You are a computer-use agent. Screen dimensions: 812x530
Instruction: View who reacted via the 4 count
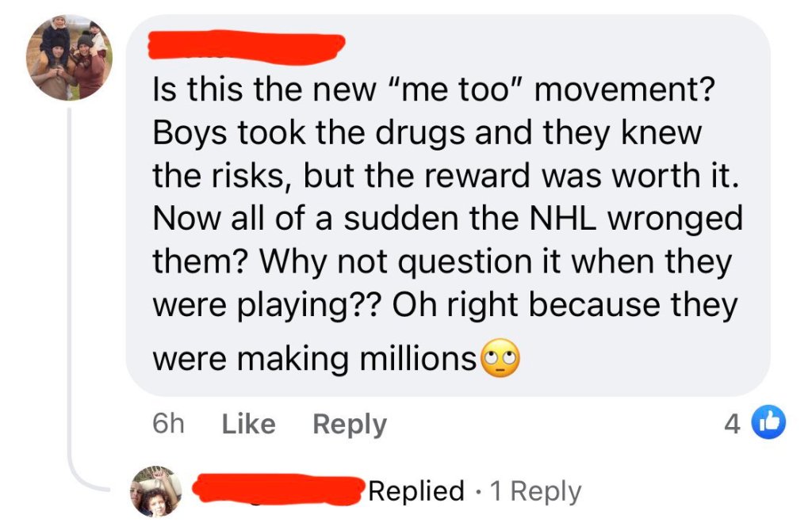pos(732,425)
